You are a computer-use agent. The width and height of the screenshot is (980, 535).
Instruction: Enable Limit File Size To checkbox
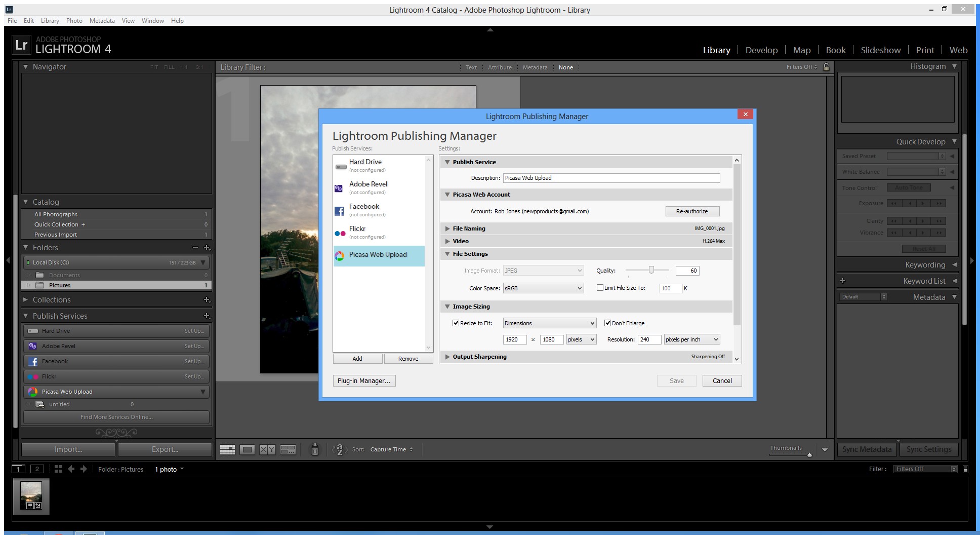pos(600,288)
